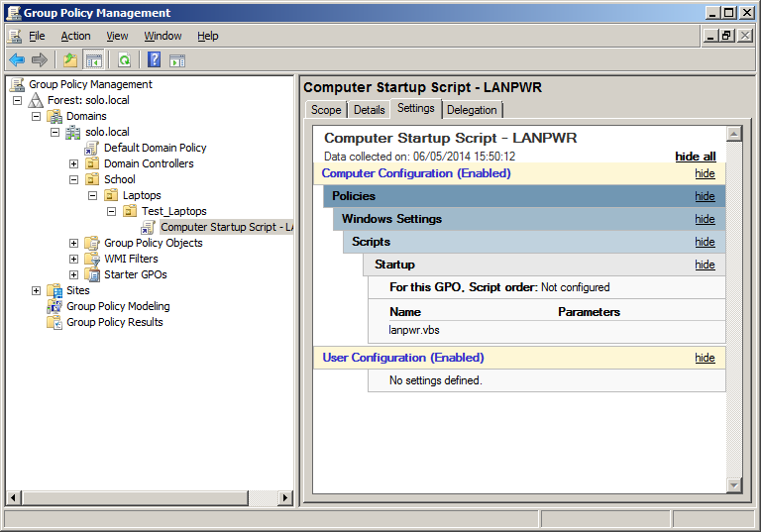
Task: Switch to the Details tab
Action: pos(370,110)
